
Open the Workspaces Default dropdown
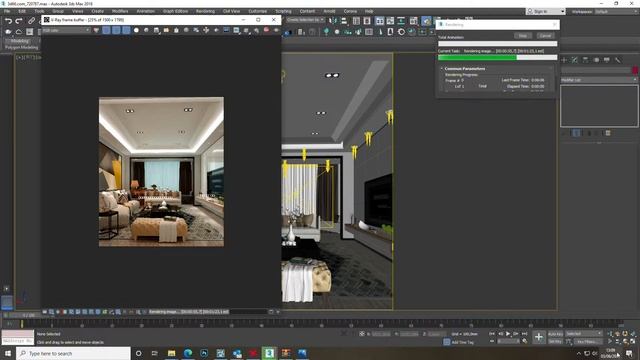coord(616,11)
